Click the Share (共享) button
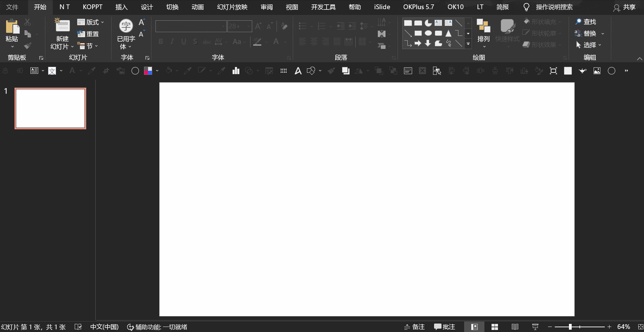 coord(625,7)
